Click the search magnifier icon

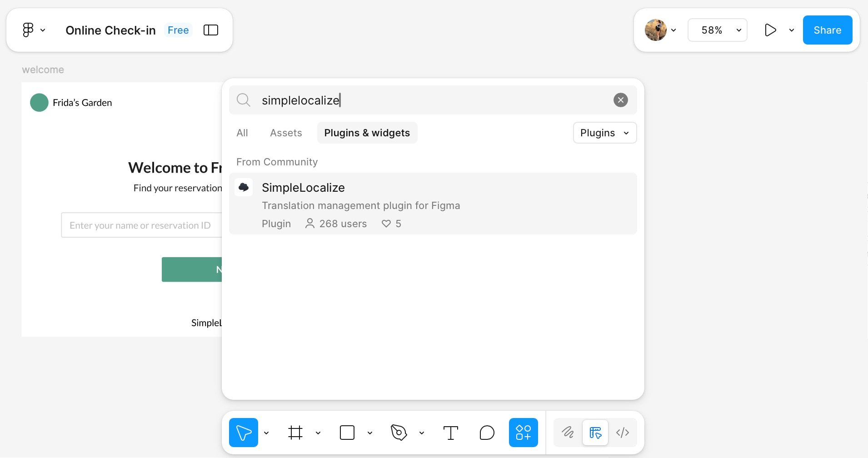click(244, 100)
